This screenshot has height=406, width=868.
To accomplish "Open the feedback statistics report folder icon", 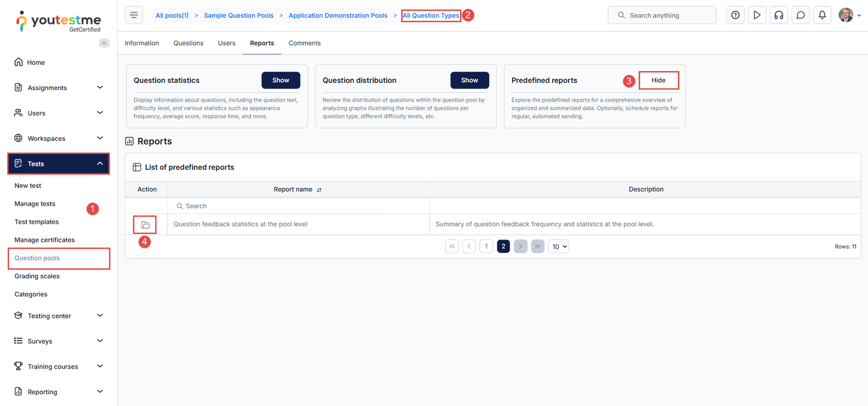I will (x=145, y=225).
